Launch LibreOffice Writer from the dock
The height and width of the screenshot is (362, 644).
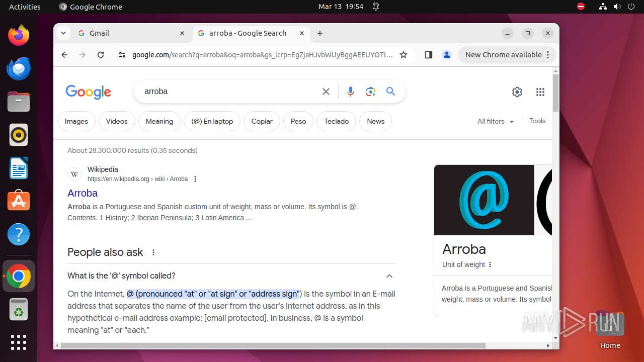tap(19, 168)
